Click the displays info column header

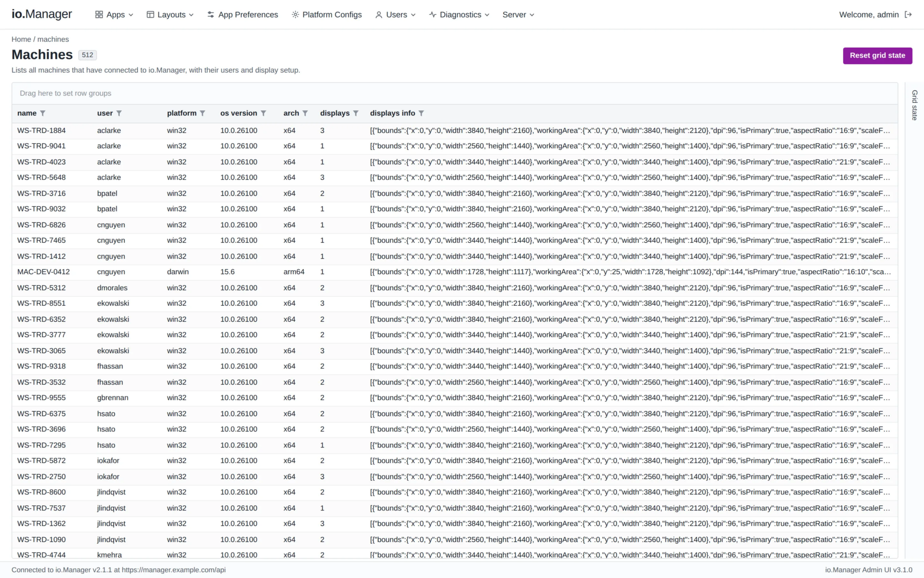point(392,113)
